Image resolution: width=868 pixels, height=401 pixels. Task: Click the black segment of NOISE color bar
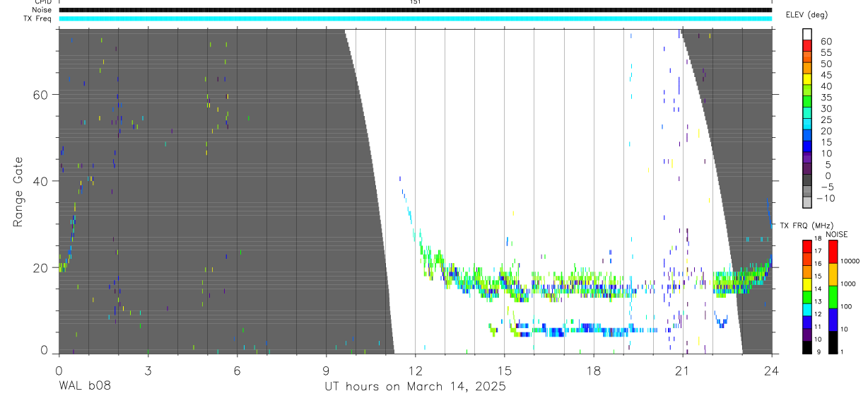point(833,342)
